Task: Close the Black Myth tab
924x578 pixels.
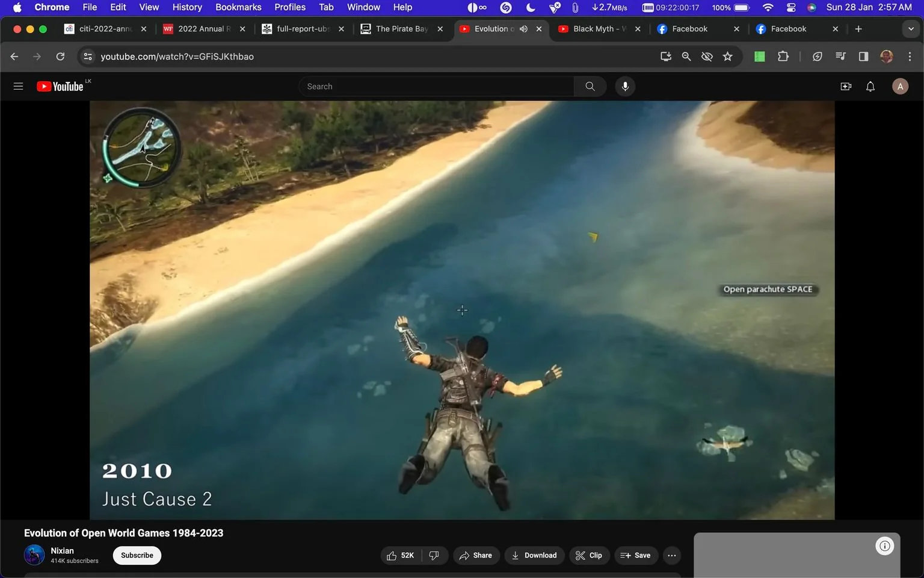Action: click(638, 29)
